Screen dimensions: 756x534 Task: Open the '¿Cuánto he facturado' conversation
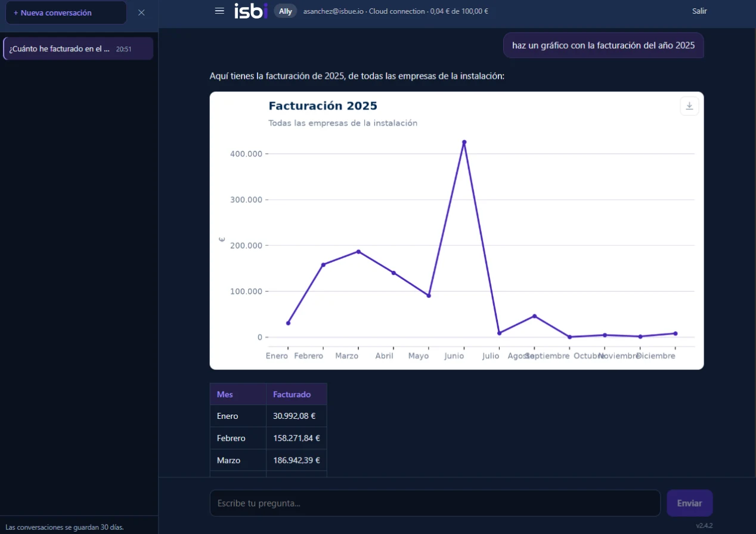coord(78,49)
